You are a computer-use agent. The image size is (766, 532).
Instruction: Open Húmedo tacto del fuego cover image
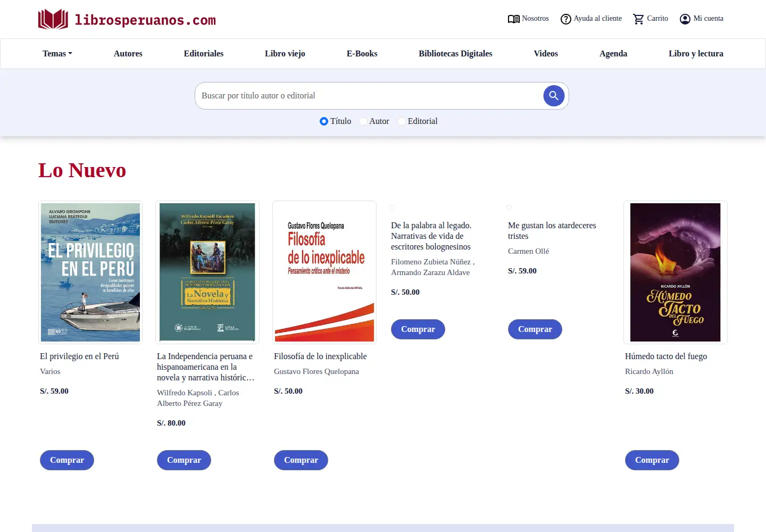coord(676,272)
